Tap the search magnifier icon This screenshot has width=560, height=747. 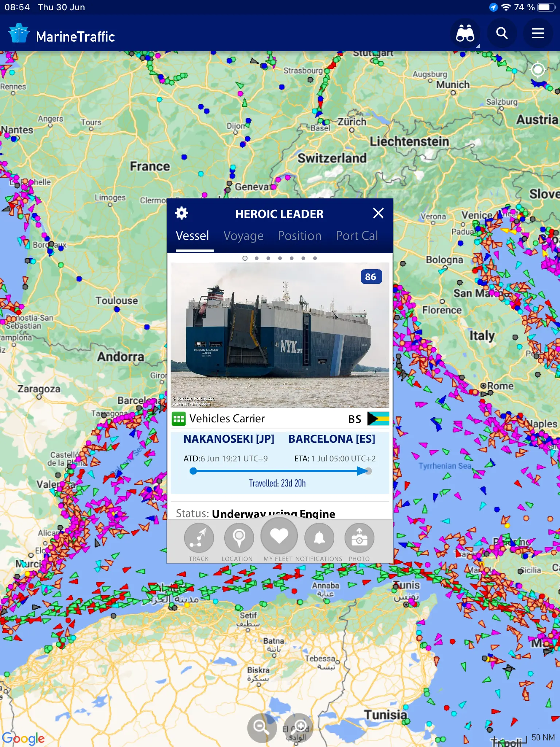click(502, 34)
